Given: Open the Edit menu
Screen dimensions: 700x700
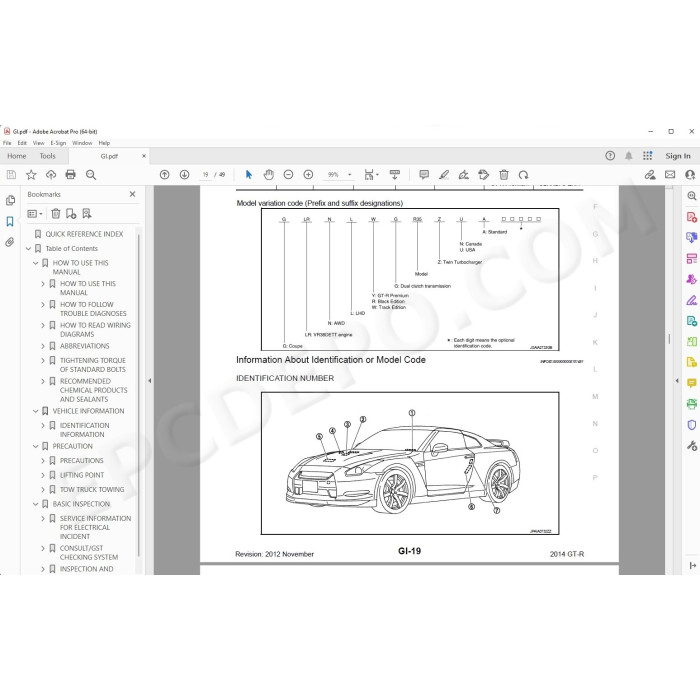Looking at the screenshot, I should tap(22, 143).
